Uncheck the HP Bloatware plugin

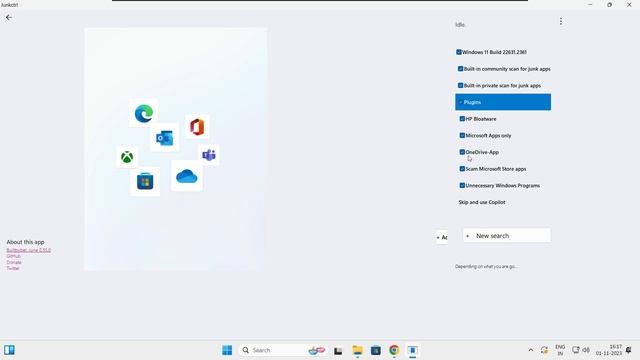[x=462, y=119]
